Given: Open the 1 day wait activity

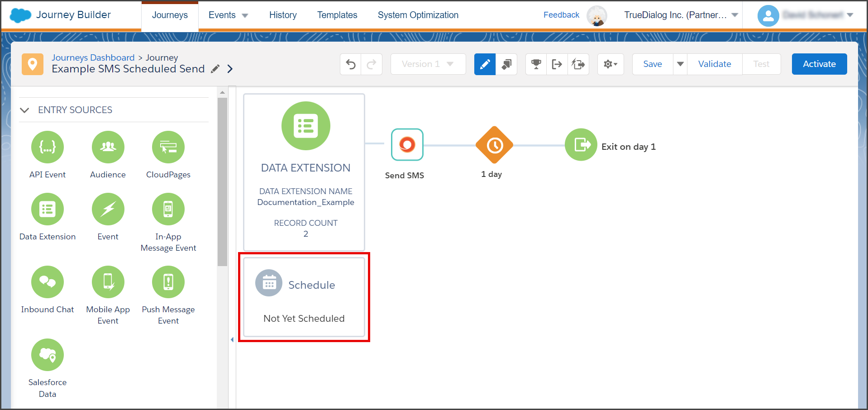Looking at the screenshot, I should click(494, 145).
